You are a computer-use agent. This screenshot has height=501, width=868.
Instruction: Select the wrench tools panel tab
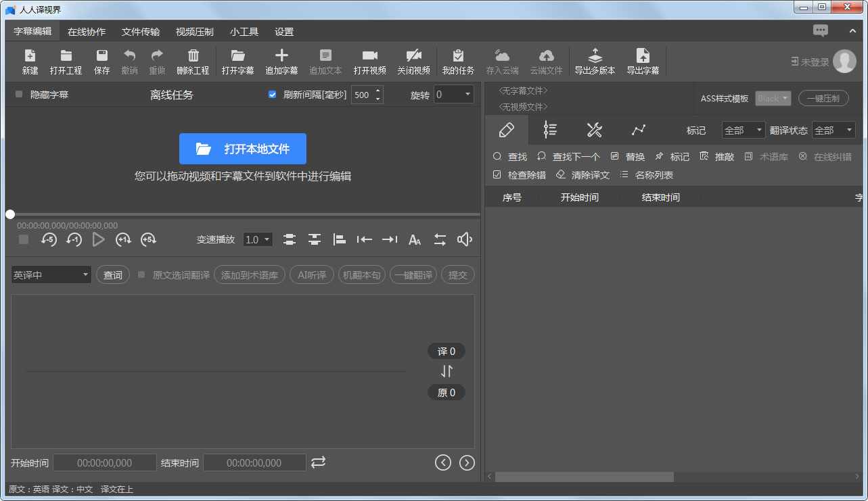coord(594,130)
